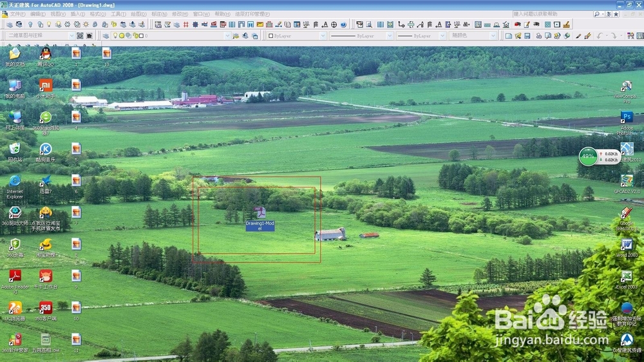
Task: Expand the 二维草图与注释 workspace dropdown
Action: 71,35
